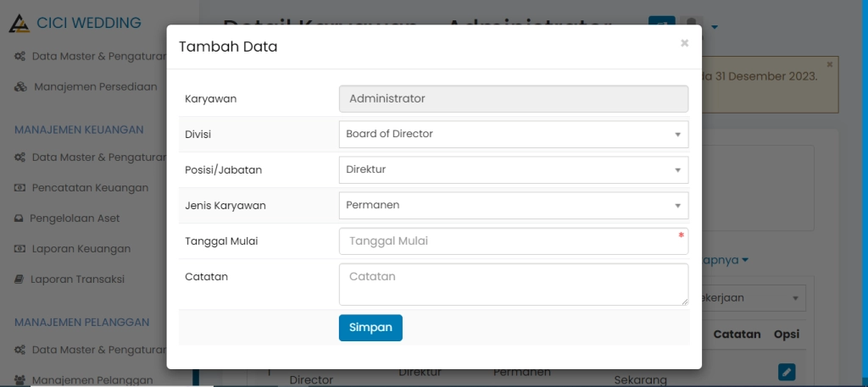Viewport: 868px width, 387px height.
Task: Click inside the Catatan text area
Action: click(x=513, y=284)
